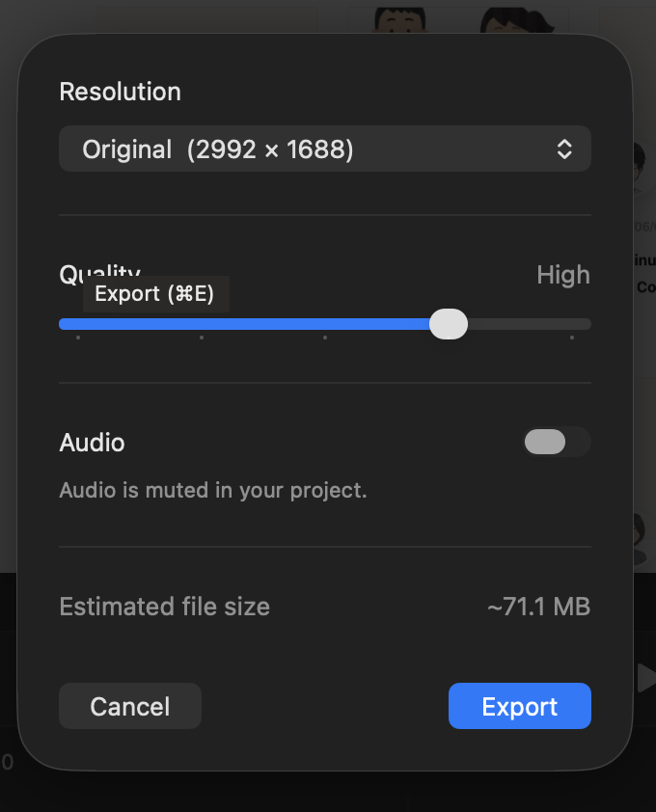Select the highest quality tick mark
Screen dimensions: 656x812
point(572,338)
